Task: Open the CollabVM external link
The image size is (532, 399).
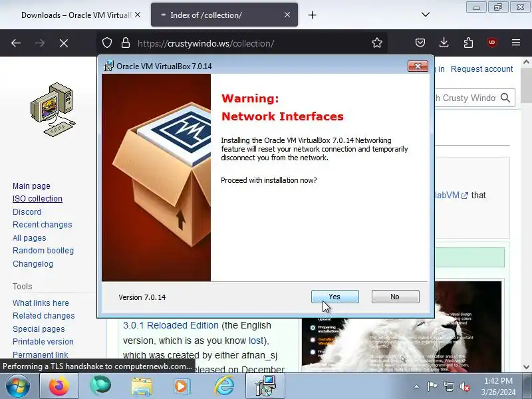Action: pyautogui.click(x=452, y=195)
